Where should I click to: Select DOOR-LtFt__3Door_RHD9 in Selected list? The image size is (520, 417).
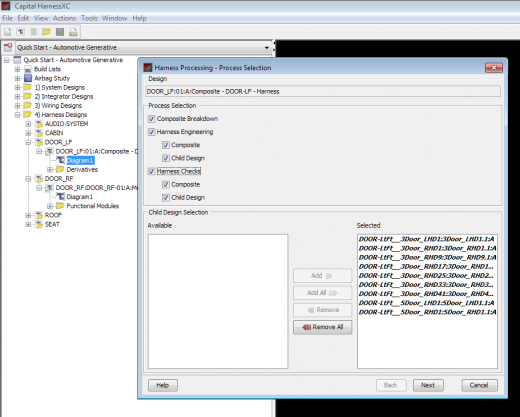[427, 257]
